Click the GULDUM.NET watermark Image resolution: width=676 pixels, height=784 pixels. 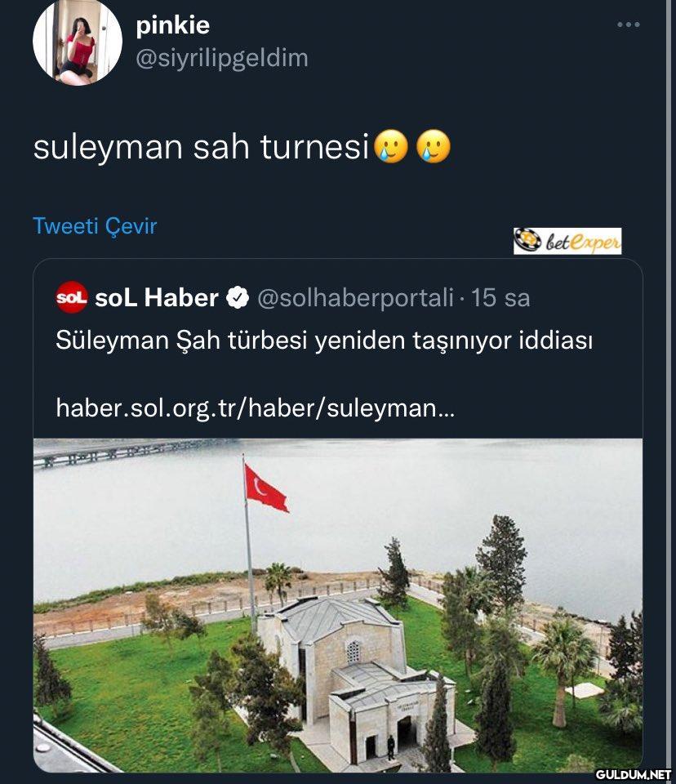[x=633, y=774]
